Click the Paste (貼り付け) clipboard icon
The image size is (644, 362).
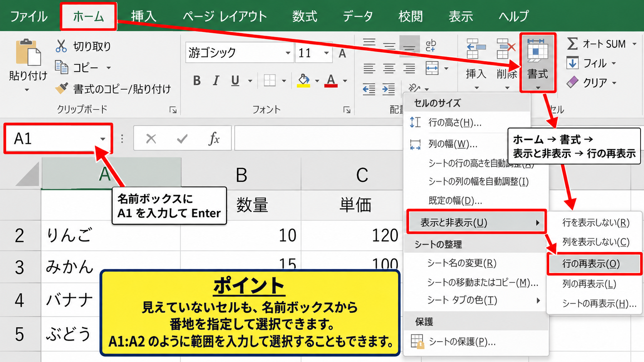28,52
